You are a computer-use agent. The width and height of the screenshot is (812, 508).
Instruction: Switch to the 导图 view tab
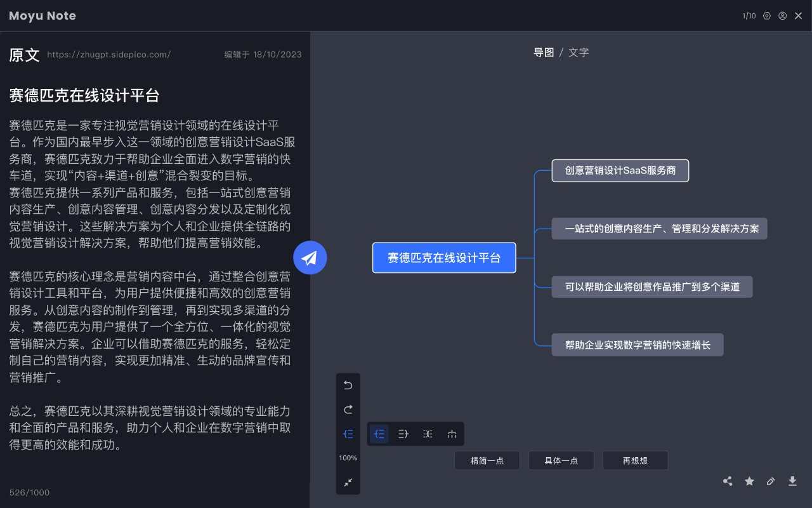(x=544, y=53)
